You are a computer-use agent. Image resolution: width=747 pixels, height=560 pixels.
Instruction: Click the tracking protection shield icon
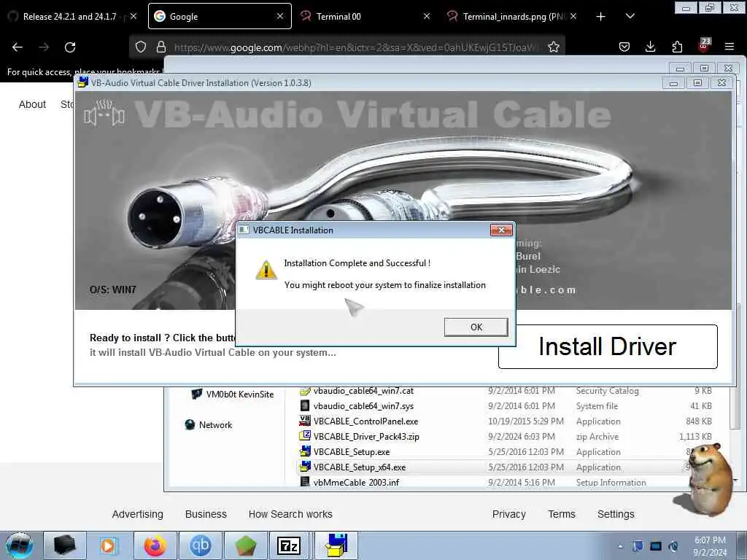click(x=141, y=47)
